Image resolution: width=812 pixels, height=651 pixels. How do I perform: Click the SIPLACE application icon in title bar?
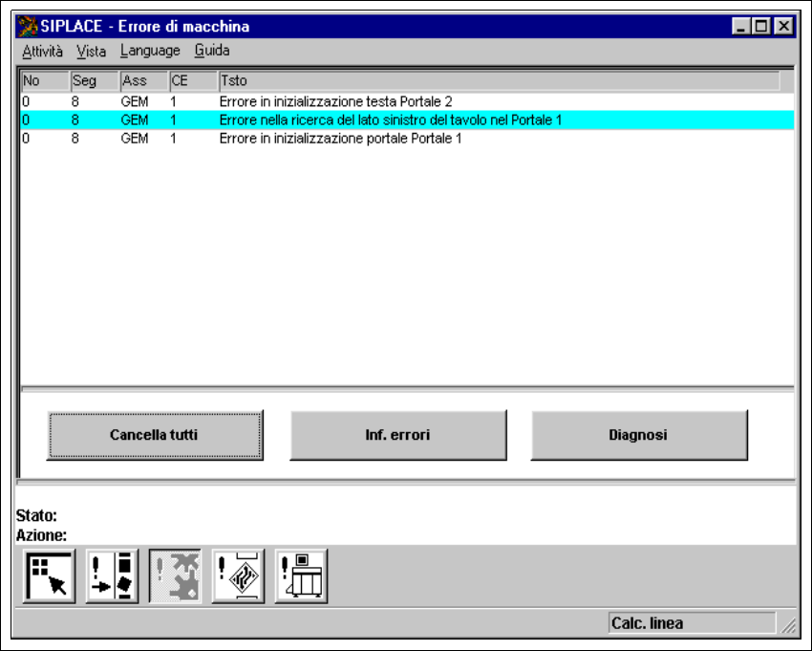28,26
